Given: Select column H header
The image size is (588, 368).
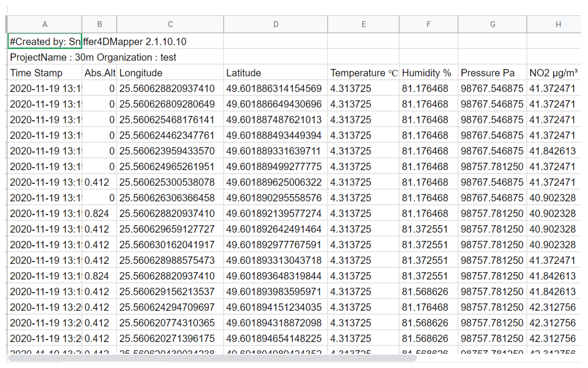Looking at the screenshot, I should 554,24.
